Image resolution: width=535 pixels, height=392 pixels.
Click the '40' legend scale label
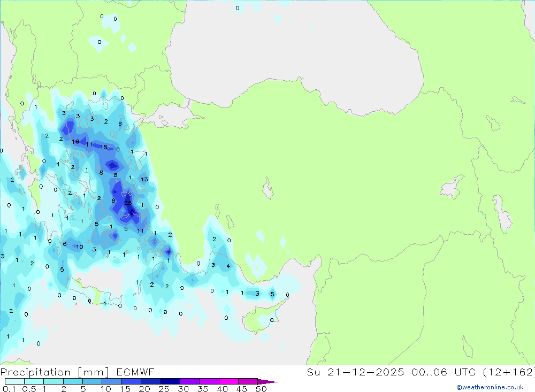tap(222, 389)
